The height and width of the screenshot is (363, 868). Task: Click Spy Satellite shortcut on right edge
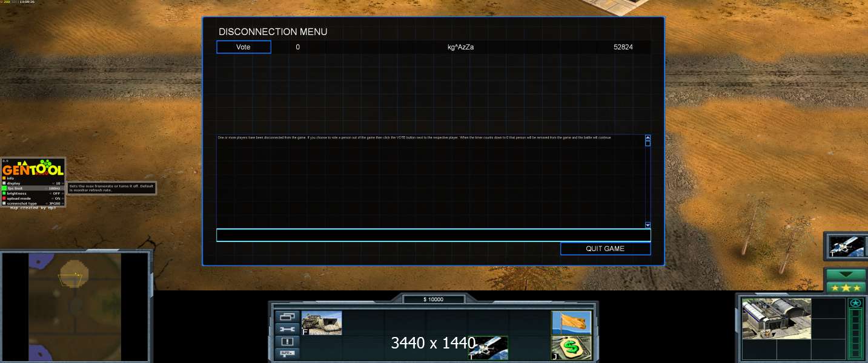pos(846,246)
